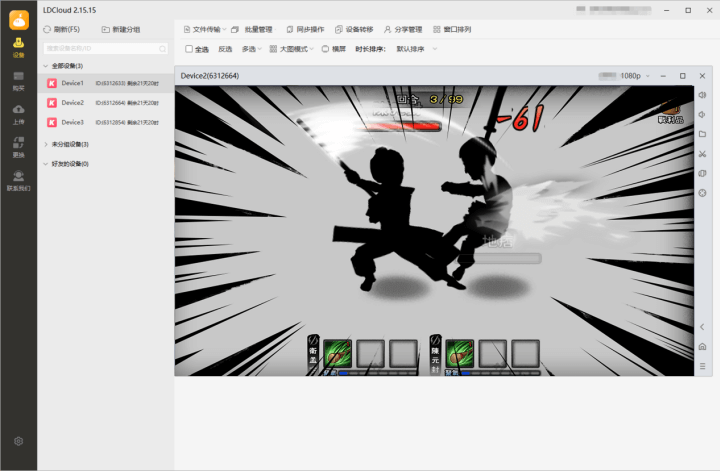Maximize the Device2 window
The width and height of the screenshot is (720, 471).
(683, 76)
